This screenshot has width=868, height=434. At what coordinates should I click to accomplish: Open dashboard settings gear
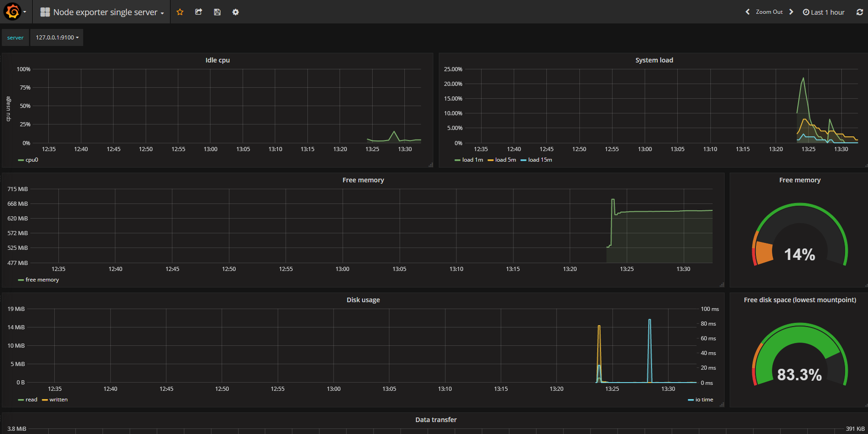[x=236, y=12]
